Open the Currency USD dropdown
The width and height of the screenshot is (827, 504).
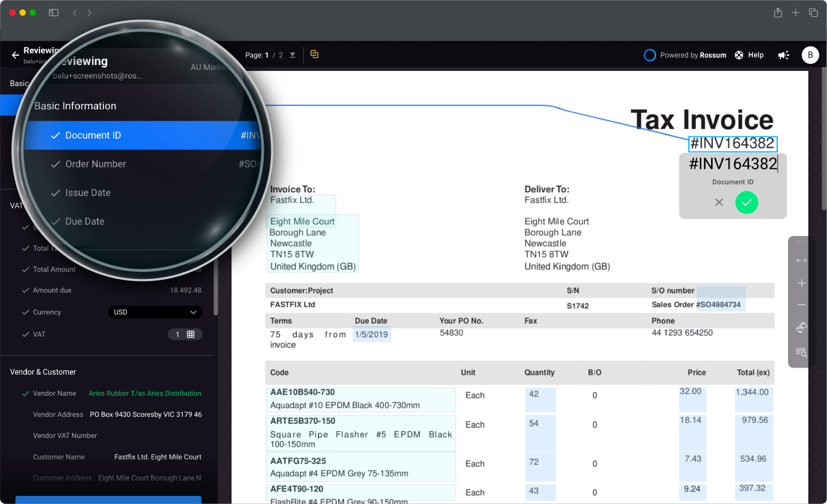click(x=155, y=312)
